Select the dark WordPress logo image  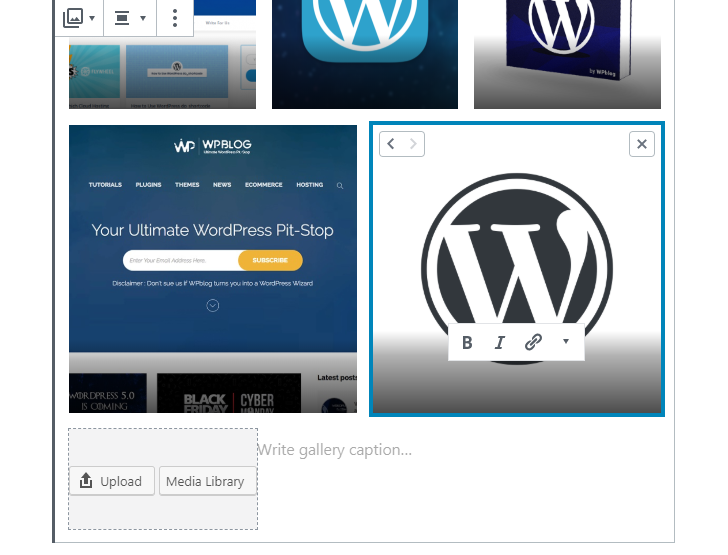517,268
